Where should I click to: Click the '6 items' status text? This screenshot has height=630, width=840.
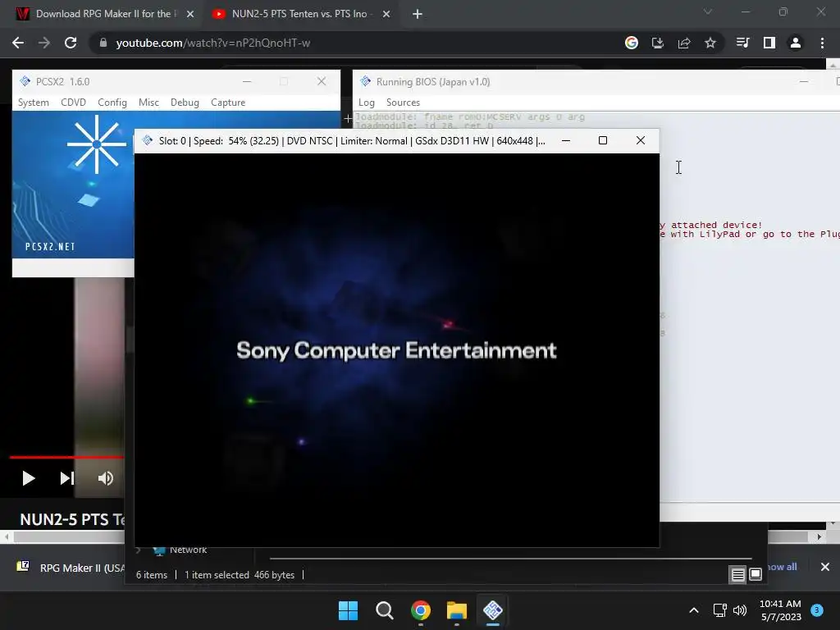click(x=152, y=575)
